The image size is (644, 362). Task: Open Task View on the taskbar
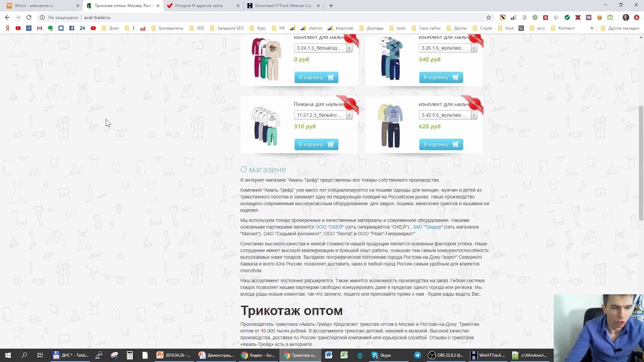pyautogui.click(x=40, y=355)
